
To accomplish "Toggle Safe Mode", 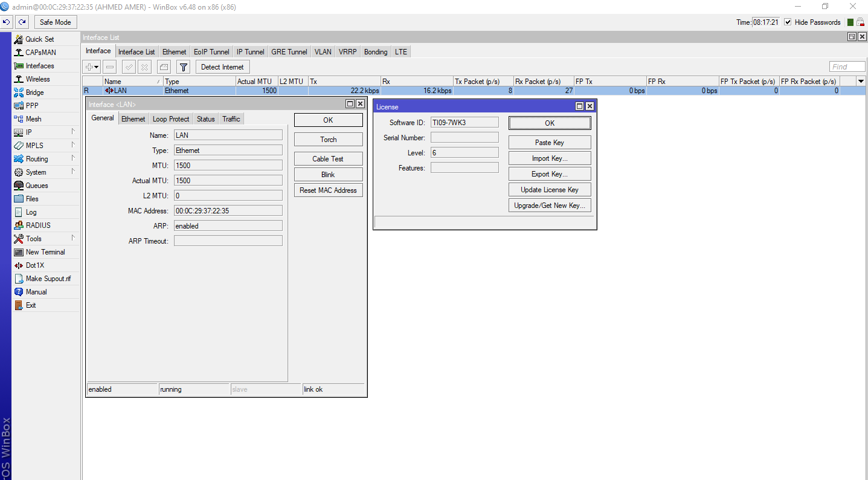I will pyautogui.click(x=56, y=22).
